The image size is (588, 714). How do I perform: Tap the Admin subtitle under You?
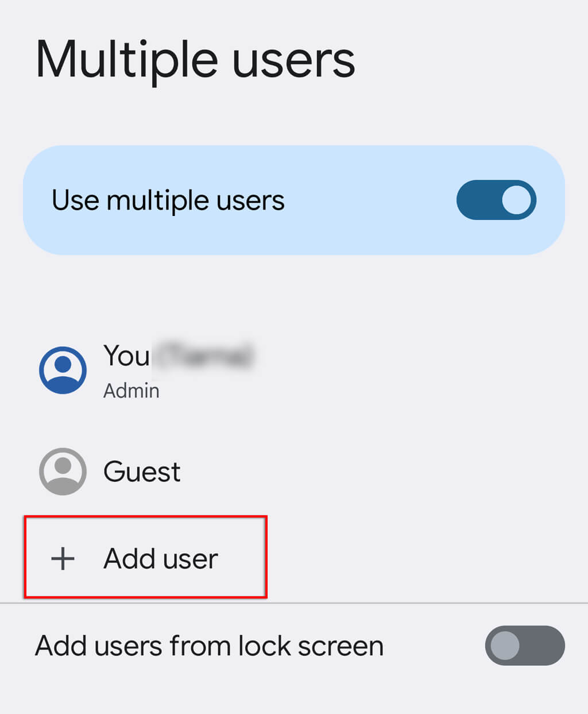click(131, 391)
